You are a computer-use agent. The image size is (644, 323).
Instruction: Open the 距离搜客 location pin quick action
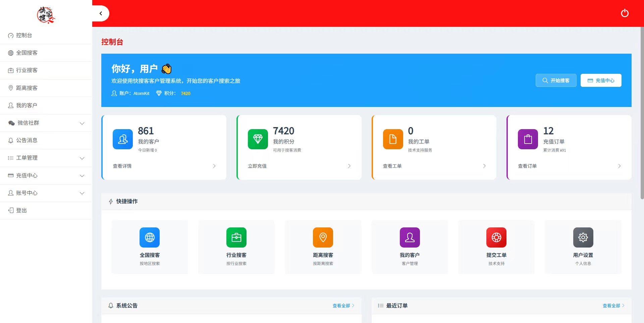[x=323, y=237]
